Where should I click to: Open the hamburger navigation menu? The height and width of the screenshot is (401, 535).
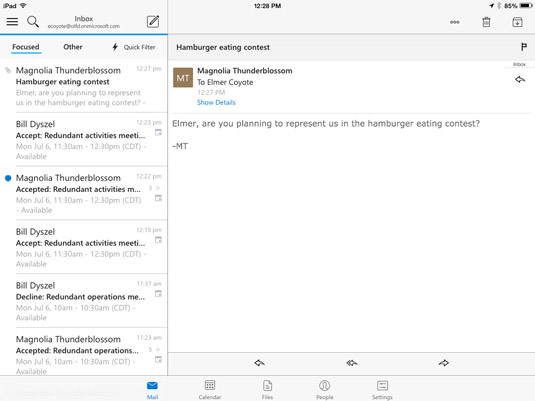(x=12, y=22)
